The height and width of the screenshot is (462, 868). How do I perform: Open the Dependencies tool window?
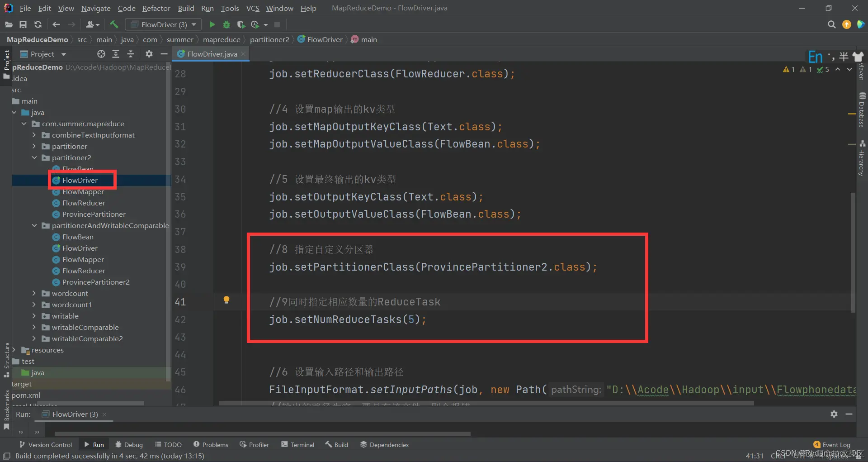[384, 445]
